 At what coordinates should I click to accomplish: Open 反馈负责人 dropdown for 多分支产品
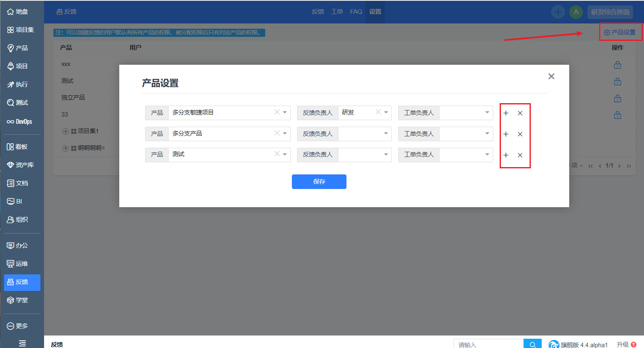coord(365,134)
